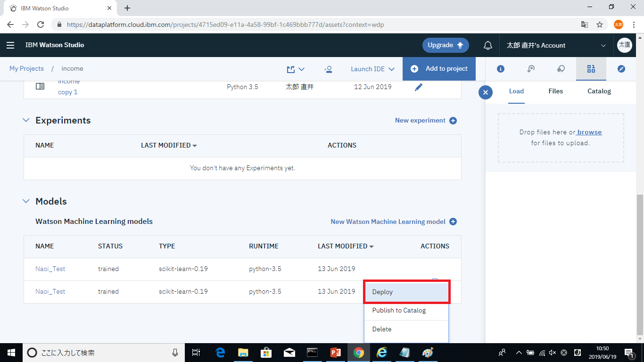644x362 pixels.
Task: Click the user avatar in header
Action: tap(624, 45)
